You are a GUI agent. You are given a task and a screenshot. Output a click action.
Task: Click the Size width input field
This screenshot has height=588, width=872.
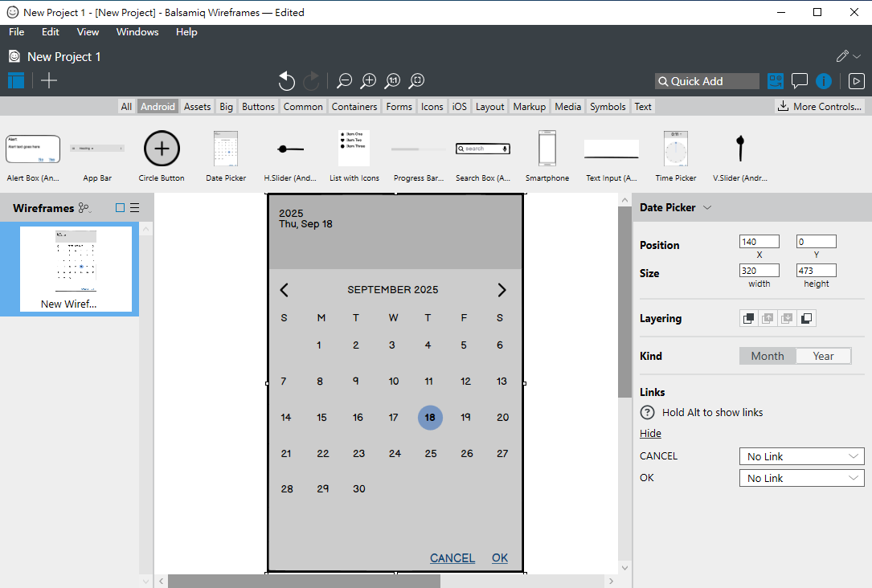[759, 271]
